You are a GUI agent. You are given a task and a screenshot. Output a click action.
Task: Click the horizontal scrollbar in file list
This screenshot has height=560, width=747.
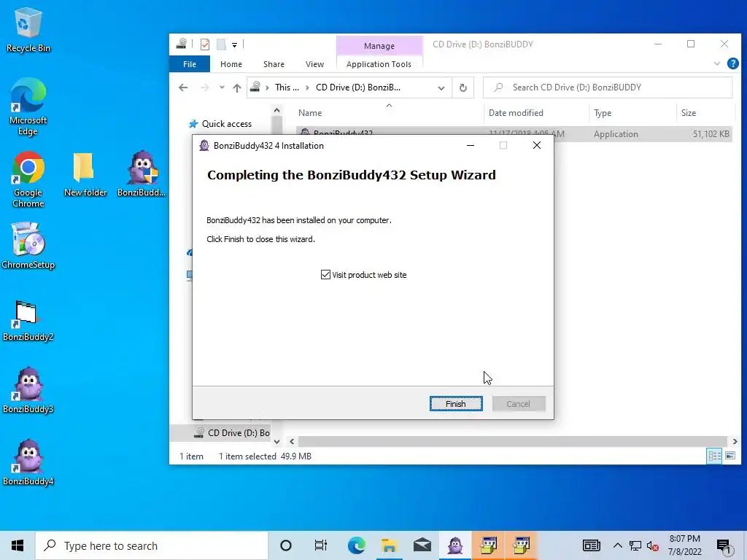point(513,441)
